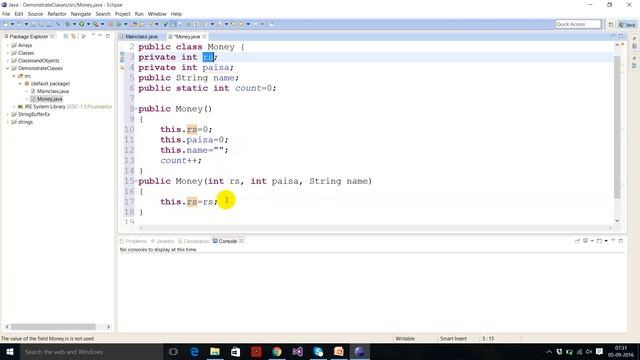Viewport: 640px width, 360px height.
Task: Switch to the Mainclass.java editor tab
Action: [x=141, y=37]
